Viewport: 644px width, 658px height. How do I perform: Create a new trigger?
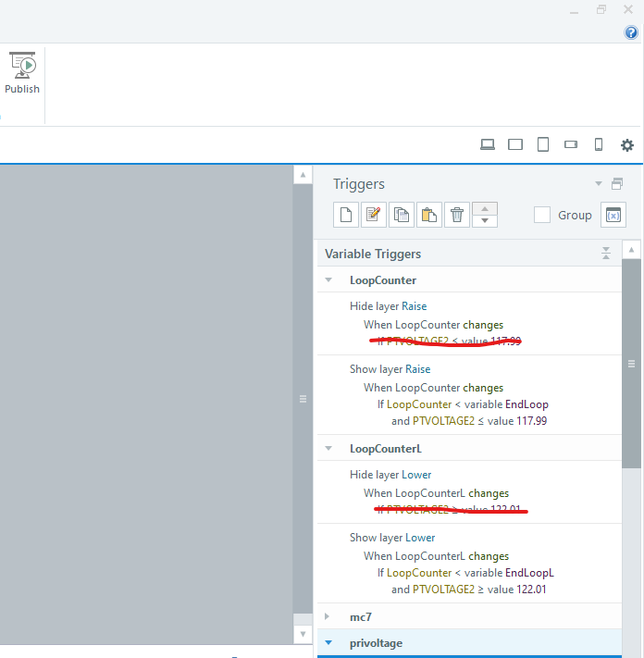click(346, 215)
